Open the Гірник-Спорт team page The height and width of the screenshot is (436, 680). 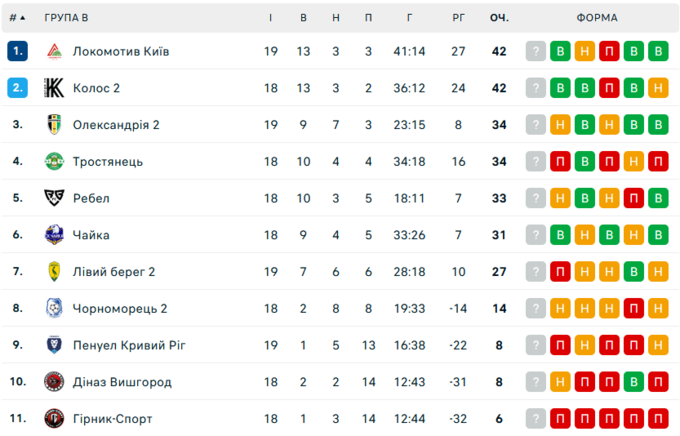112,418
